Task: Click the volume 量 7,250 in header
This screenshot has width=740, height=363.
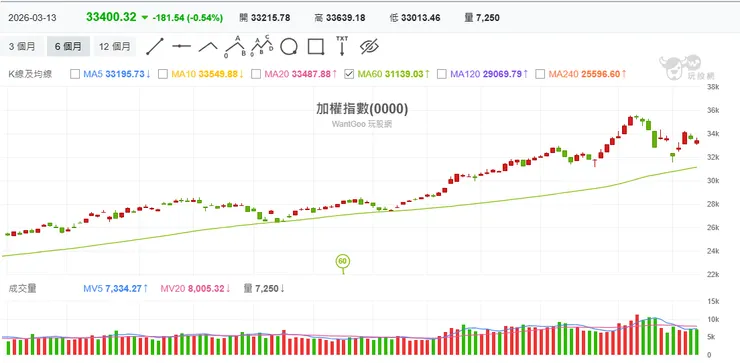Action: (482, 18)
